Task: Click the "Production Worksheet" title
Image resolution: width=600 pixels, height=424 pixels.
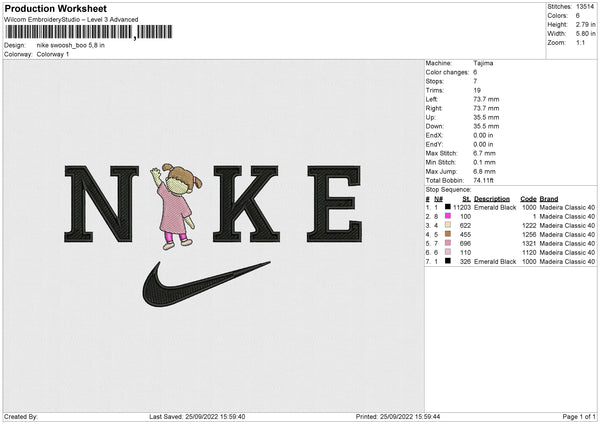Action: pos(56,8)
